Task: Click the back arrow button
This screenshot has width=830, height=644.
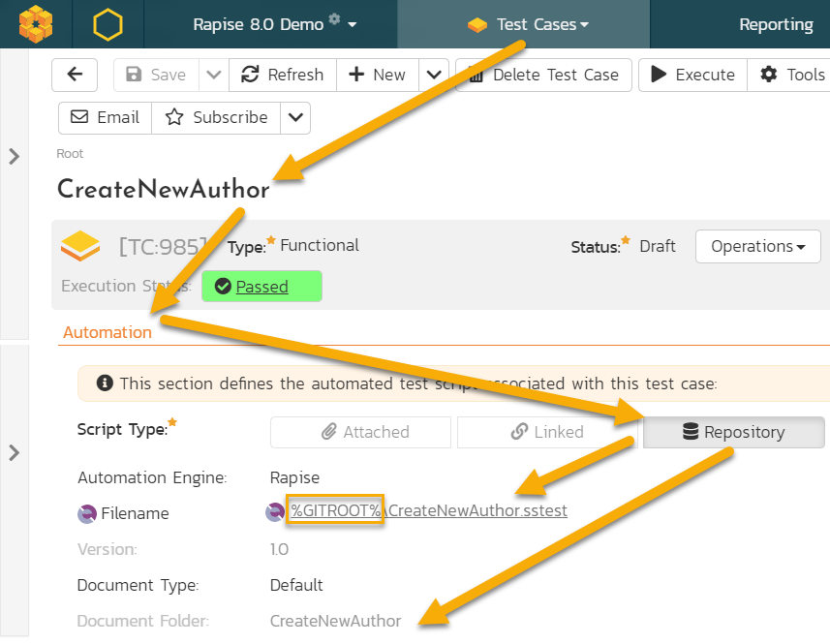Action: click(75, 75)
